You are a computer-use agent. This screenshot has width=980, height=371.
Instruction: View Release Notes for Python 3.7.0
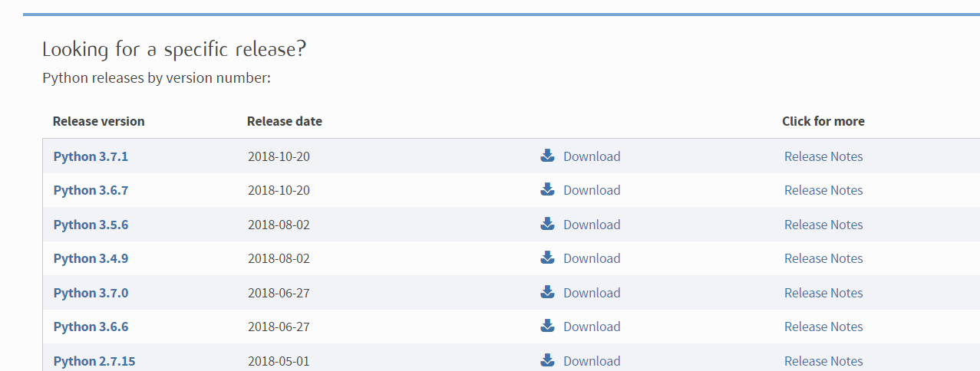click(x=823, y=293)
